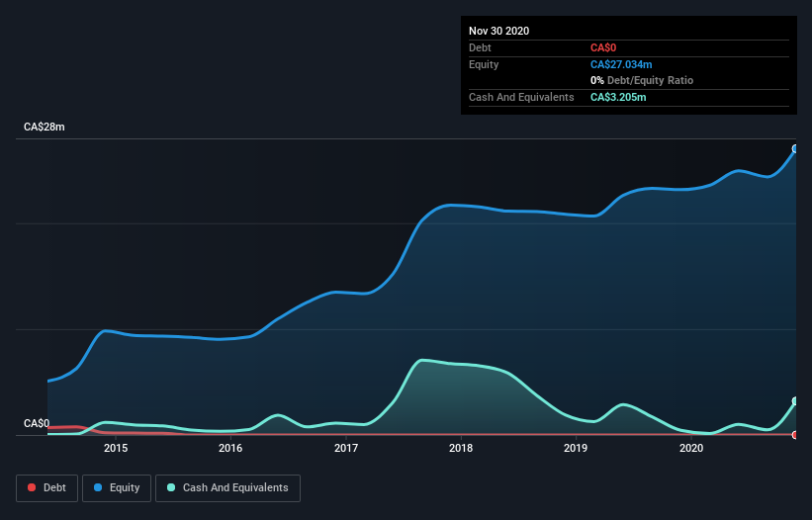The width and height of the screenshot is (812, 520).
Task: Click the CA$28m y-axis label
Action: (x=45, y=127)
